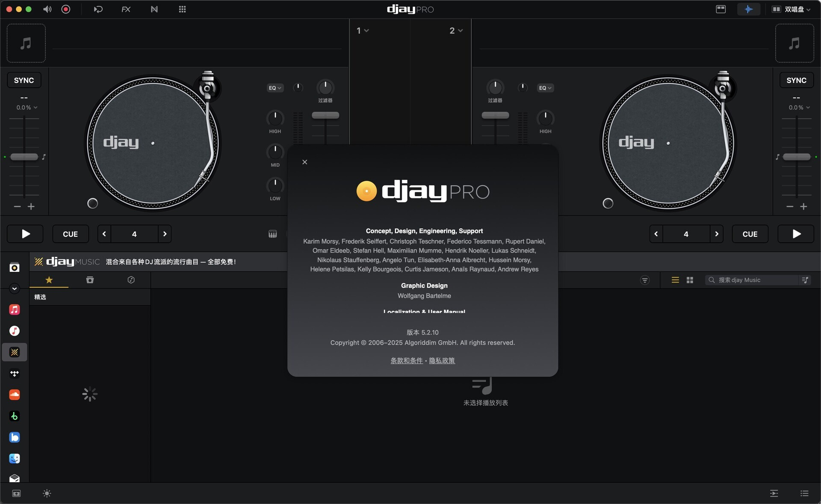Close the About djay Pro dialog
821x504 pixels.
click(x=305, y=162)
